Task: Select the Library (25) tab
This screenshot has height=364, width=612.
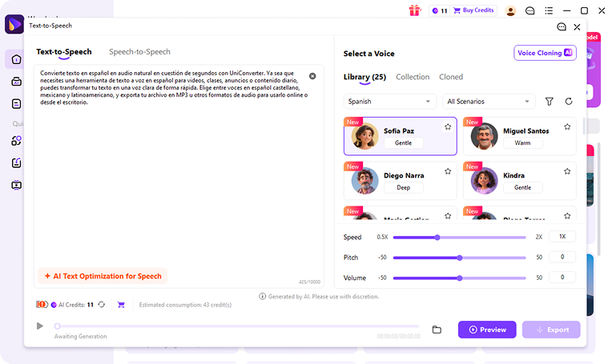Action: 364,77
